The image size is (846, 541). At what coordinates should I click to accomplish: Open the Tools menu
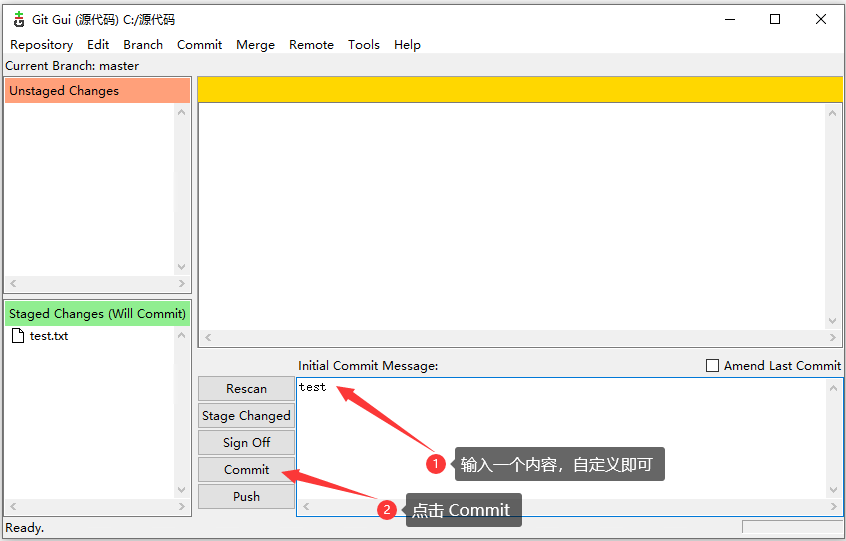(x=364, y=45)
